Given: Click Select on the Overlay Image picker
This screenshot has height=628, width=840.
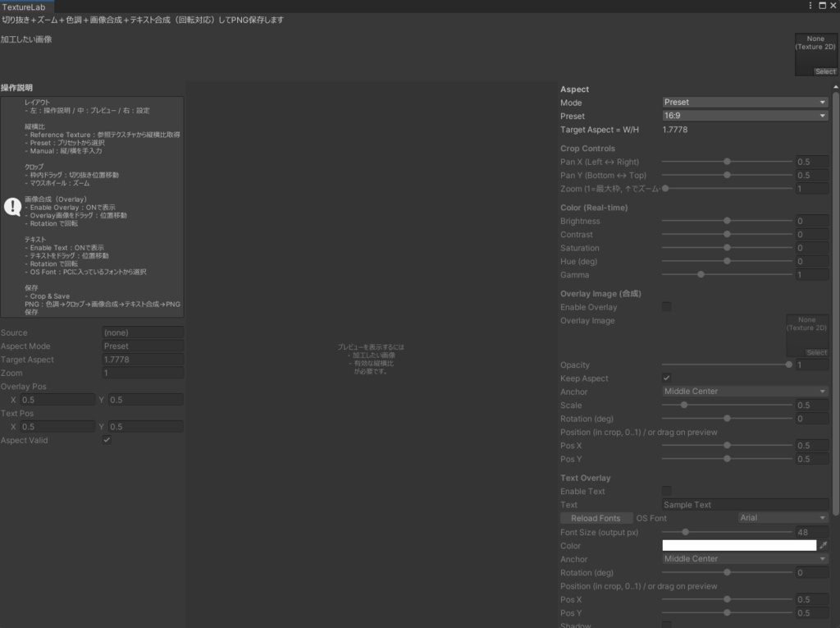Looking at the screenshot, I should (816, 351).
